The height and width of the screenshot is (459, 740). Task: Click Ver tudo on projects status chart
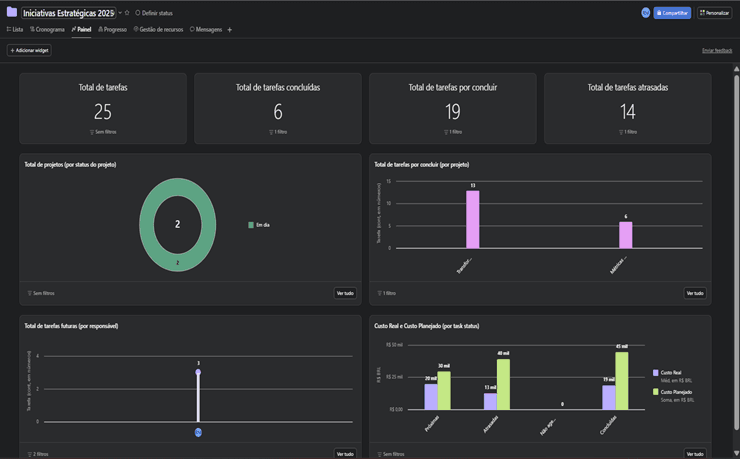pyautogui.click(x=345, y=293)
